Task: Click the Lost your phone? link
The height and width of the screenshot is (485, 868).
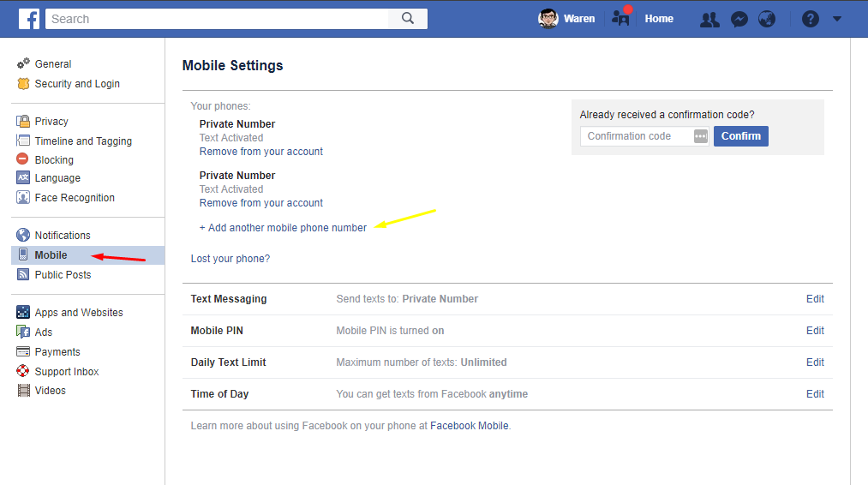Action: point(230,259)
